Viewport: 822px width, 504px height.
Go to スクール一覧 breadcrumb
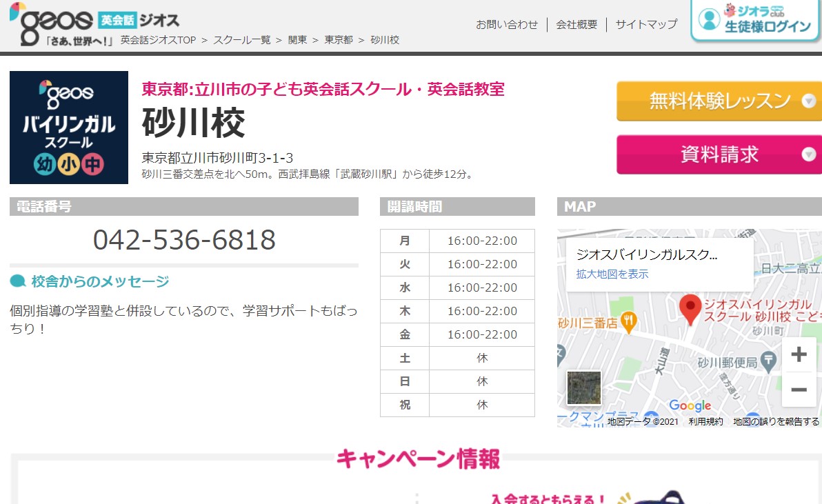241,40
